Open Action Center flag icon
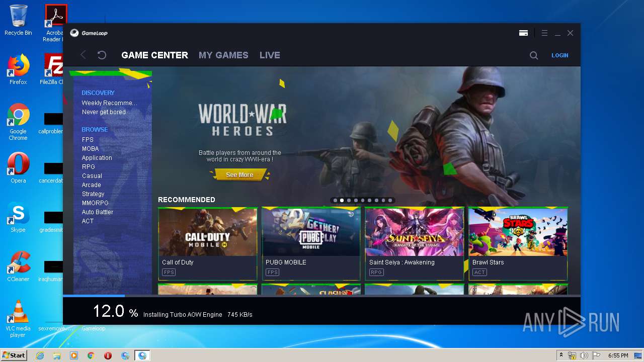Screen dimensions: 644x362 [596, 355]
